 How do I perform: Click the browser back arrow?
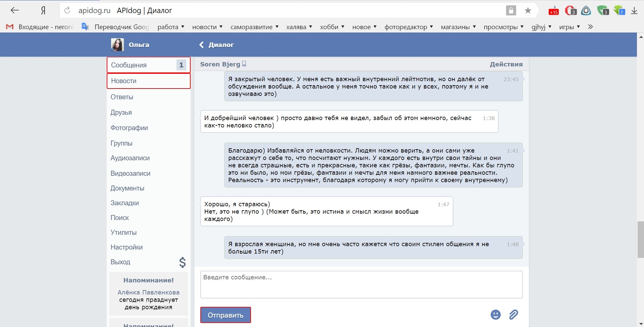[15, 10]
